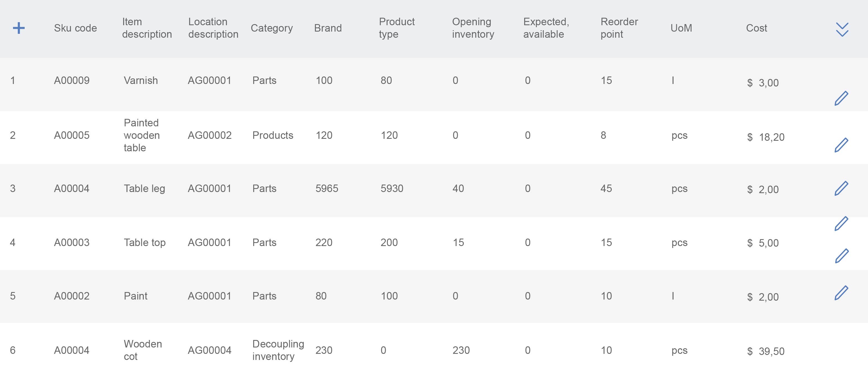The width and height of the screenshot is (868, 376).
Task: Open the pencil editor for Painted wooden table
Action: (841, 145)
